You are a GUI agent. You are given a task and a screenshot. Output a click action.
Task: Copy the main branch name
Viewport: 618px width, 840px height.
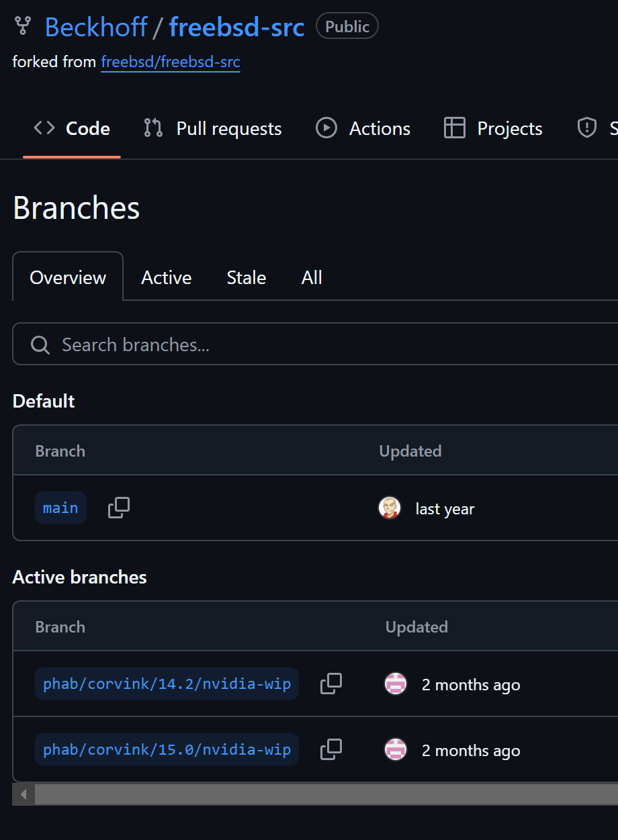(119, 508)
